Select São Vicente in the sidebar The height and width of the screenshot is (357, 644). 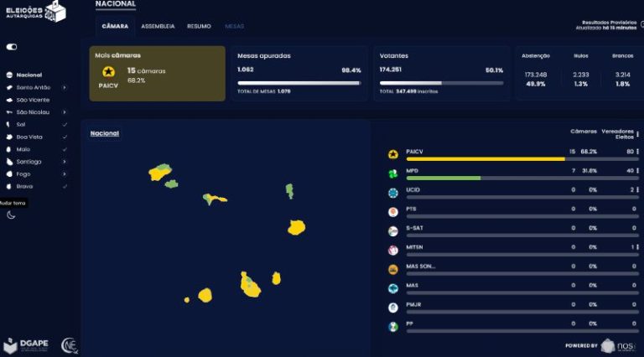pyautogui.click(x=34, y=100)
